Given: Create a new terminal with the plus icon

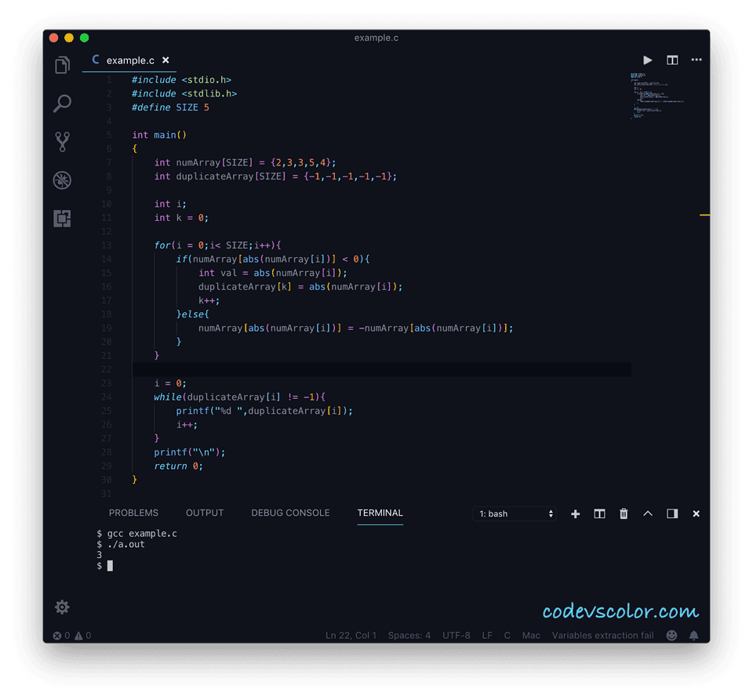Looking at the screenshot, I should point(575,513).
